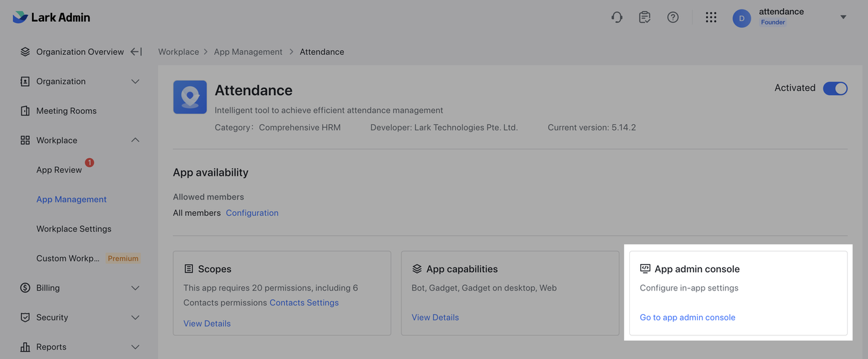Viewport: 868px width, 359px height.
Task: Click the Configuration link under Allowed members
Action: coord(252,213)
